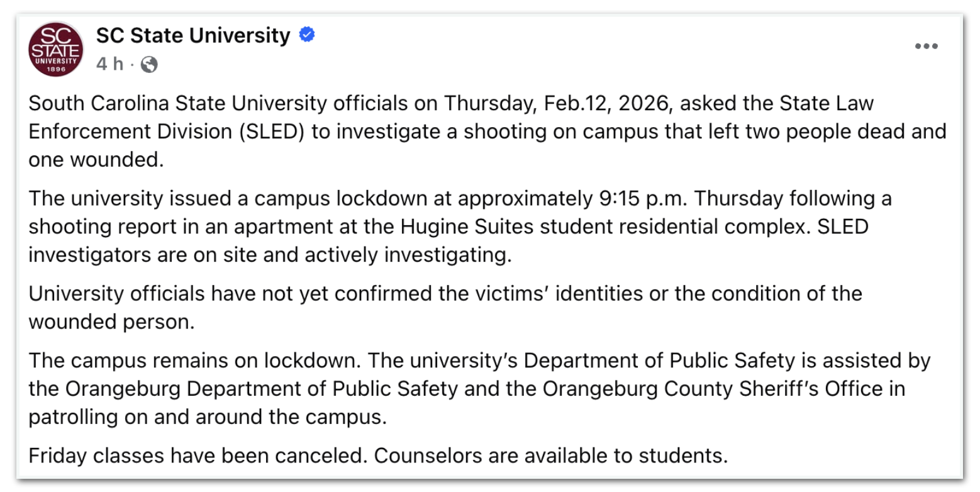The image size is (980, 492).
Task: Open the three-dot post options menu
Action: coord(926,45)
